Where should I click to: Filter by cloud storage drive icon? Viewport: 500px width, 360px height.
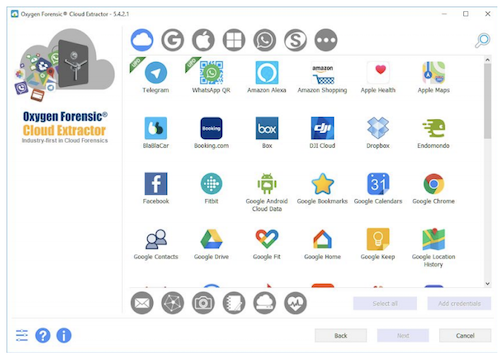coord(265,303)
